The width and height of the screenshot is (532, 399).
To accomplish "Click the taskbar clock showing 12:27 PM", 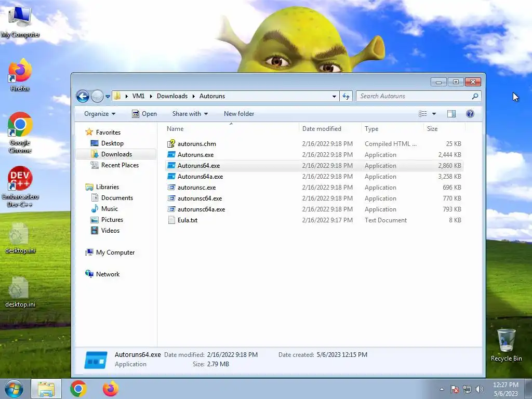I will click(506, 389).
